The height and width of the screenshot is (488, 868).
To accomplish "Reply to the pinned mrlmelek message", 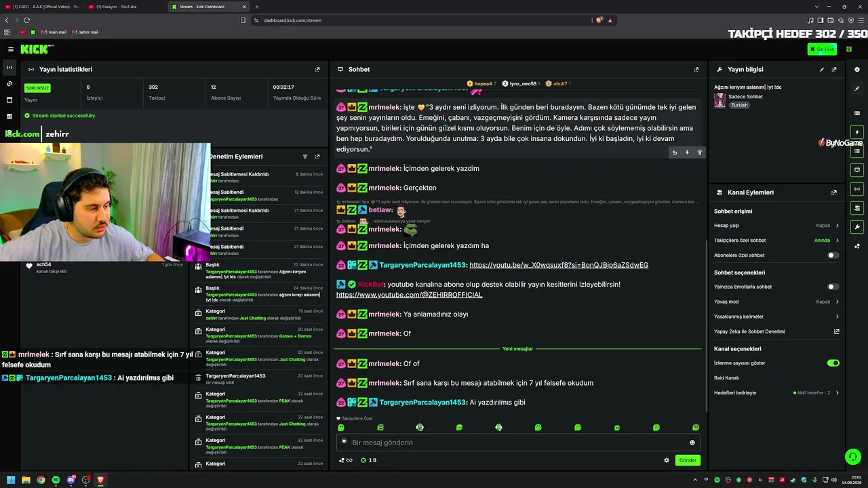I will 675,152.
